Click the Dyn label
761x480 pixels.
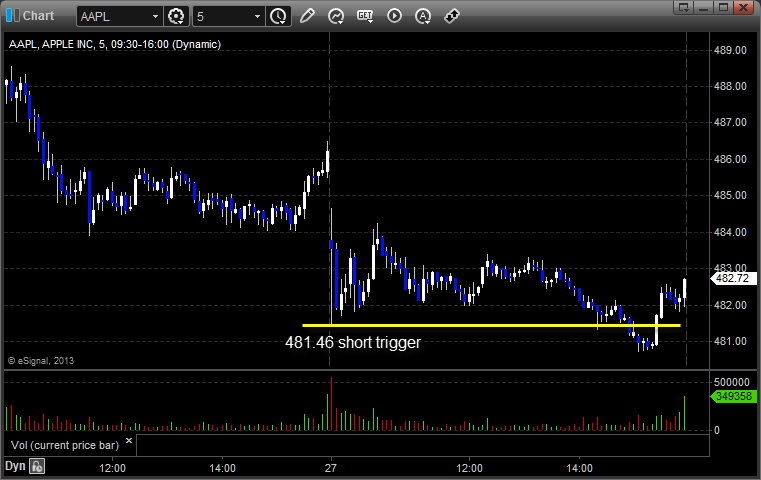coord(15,466)
